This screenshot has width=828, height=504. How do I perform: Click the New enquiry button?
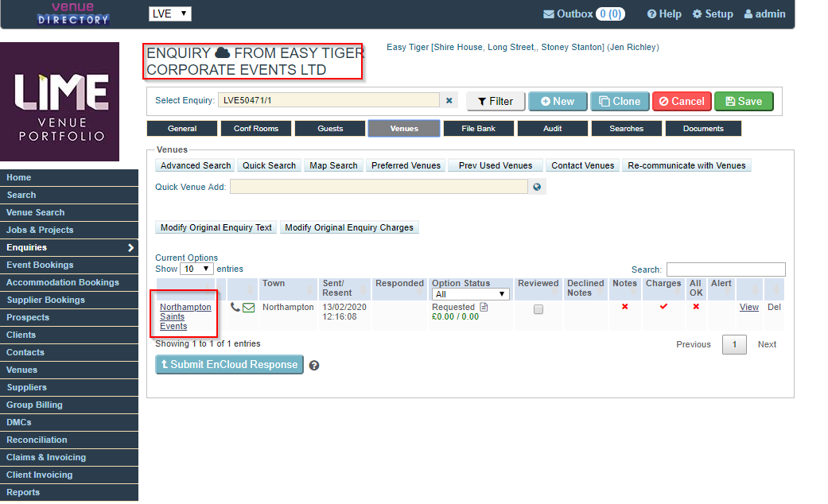pos(558,101)
